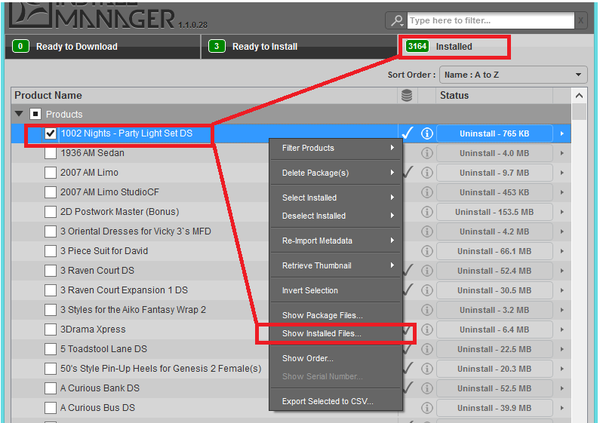The height and width of the screenshot is (423, 600).
Task: Open the search filter icon menu
Action: coord(397,20)
